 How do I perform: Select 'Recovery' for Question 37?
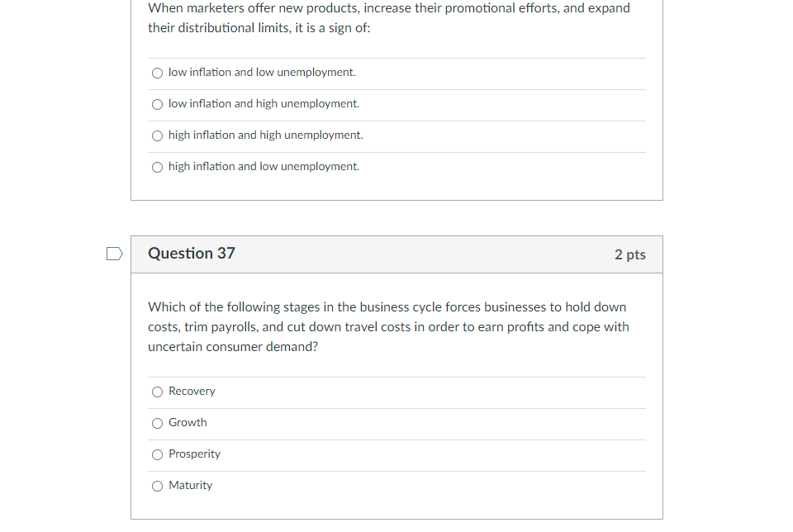coord(157,392)
